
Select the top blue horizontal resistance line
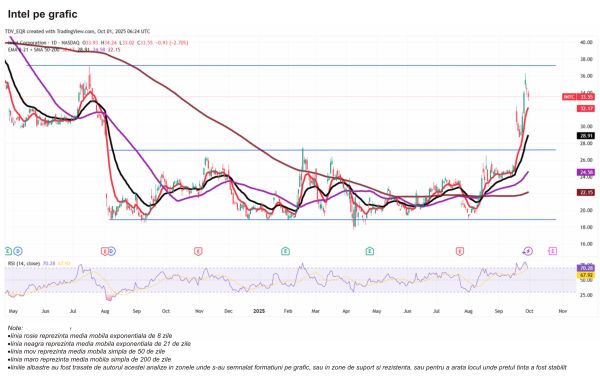click(x=291, y=65)
